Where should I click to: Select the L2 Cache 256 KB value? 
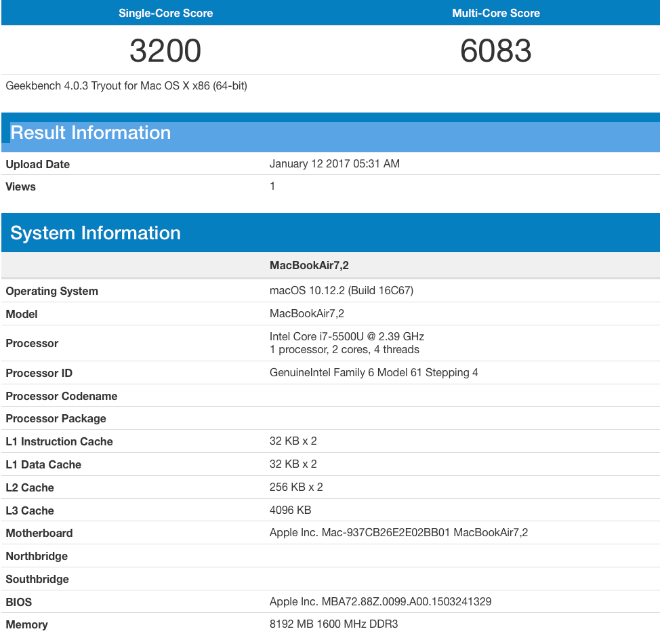pyautogui.click(x=296, y=487)
